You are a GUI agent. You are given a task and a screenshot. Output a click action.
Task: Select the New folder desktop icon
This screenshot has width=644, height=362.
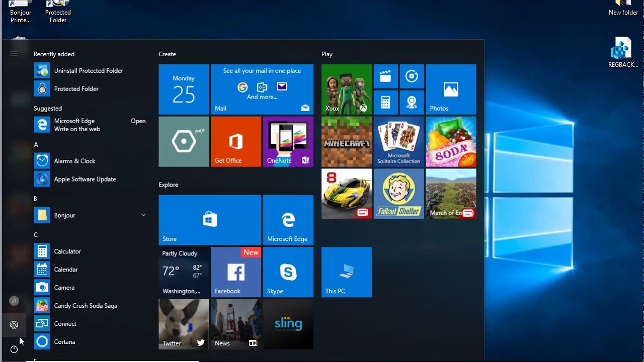point(623,9)
